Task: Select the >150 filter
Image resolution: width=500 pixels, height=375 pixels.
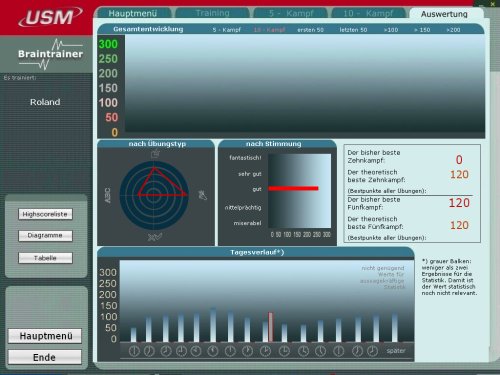Action: pyautogui.click(x=422, y=30)
